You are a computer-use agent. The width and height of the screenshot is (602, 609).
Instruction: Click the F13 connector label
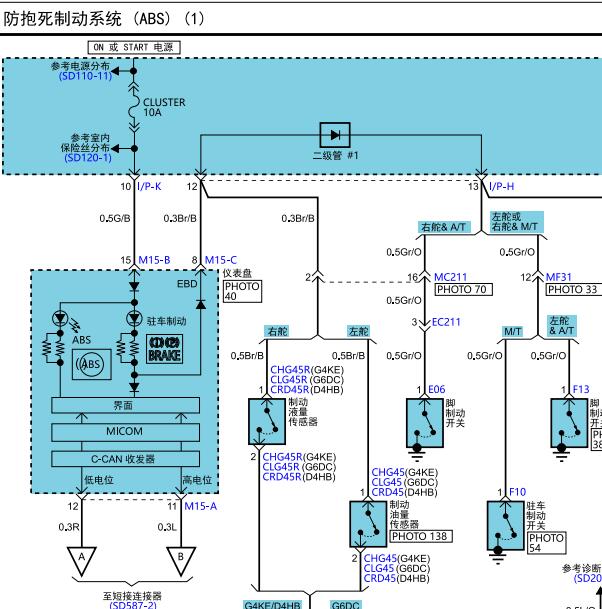(581, 389)
